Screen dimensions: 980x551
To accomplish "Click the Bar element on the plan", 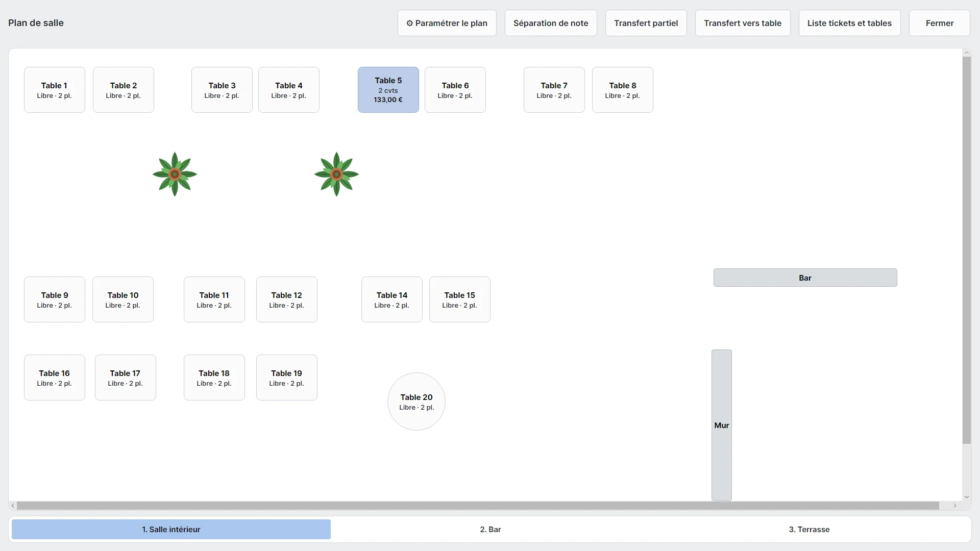I will coord(805,278).
